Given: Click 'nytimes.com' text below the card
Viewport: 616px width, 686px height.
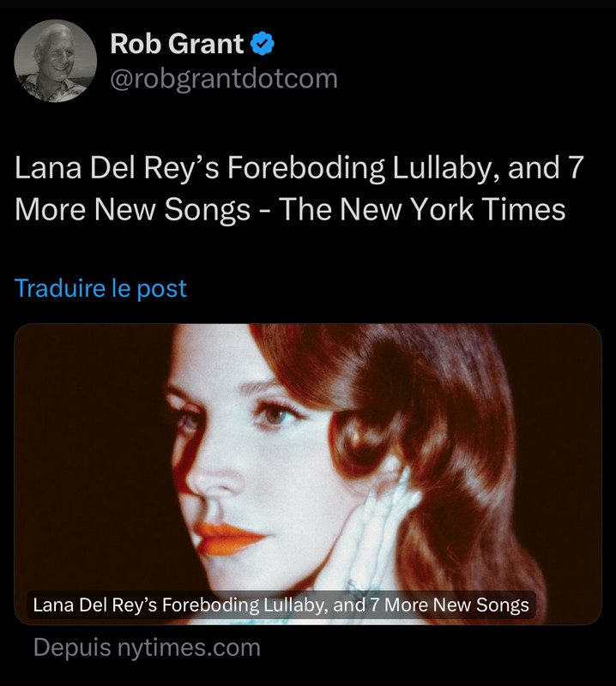Looking at the screenshot, I should pos(189,648).
